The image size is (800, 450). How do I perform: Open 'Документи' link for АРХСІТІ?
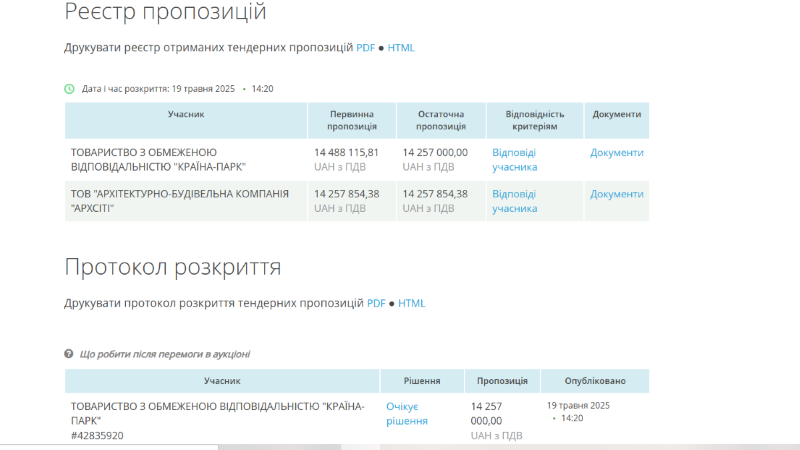click(x=616, y=194)
